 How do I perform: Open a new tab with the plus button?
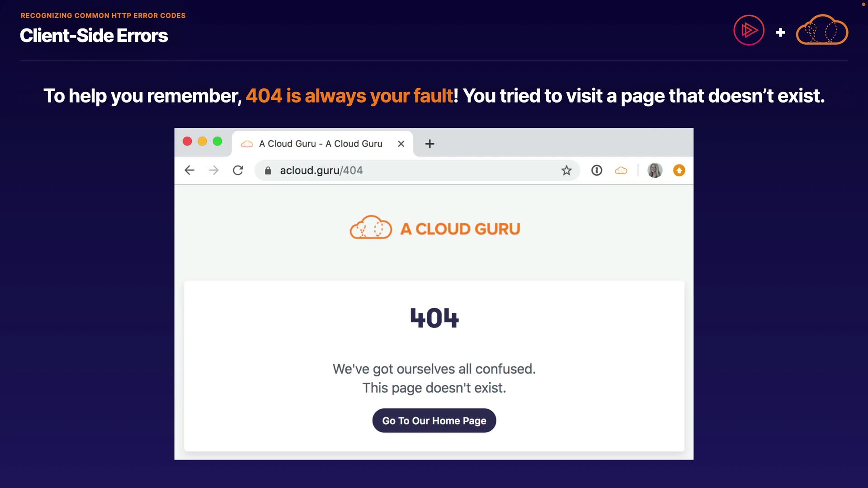(429, 144)
